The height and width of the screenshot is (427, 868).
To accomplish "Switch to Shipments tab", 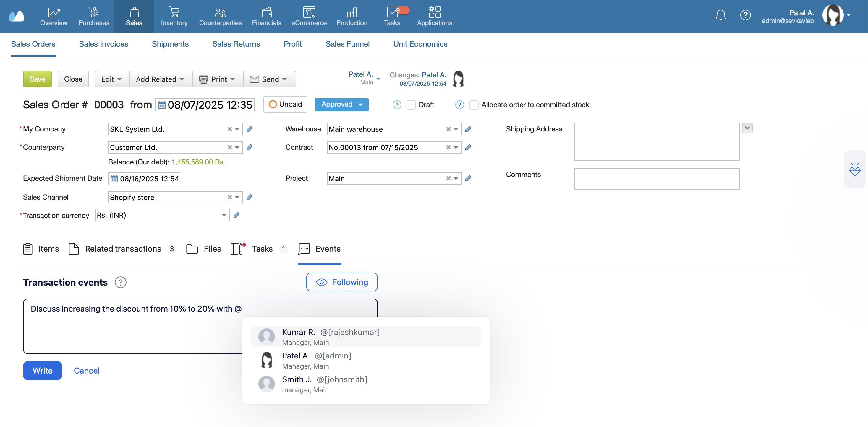I will (170, 44).
